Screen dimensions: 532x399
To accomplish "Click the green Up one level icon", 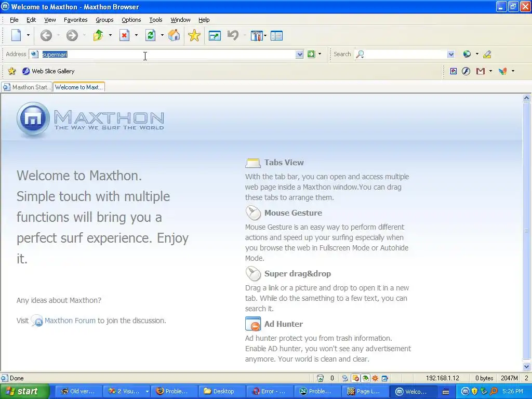I will tap(98, 35).
